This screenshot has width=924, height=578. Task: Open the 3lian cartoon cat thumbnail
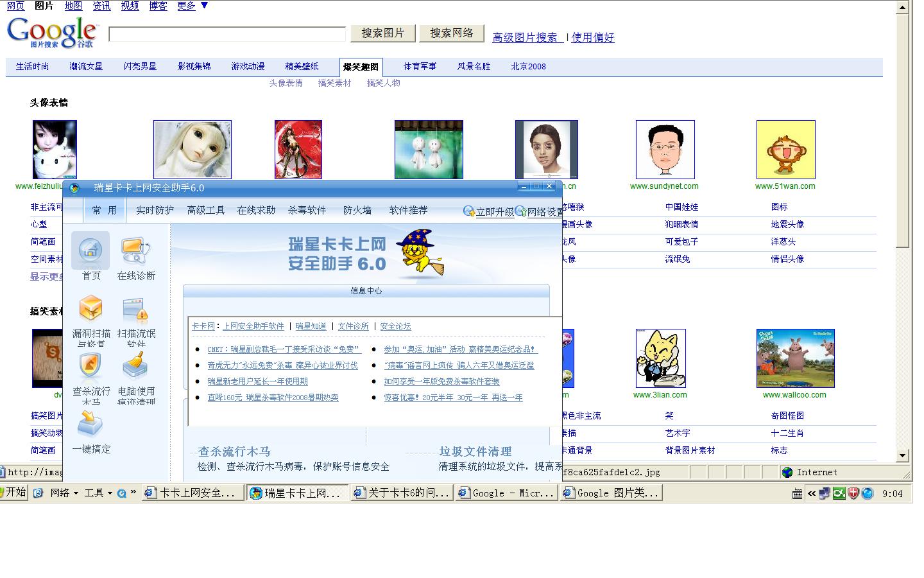coord(661,358)
